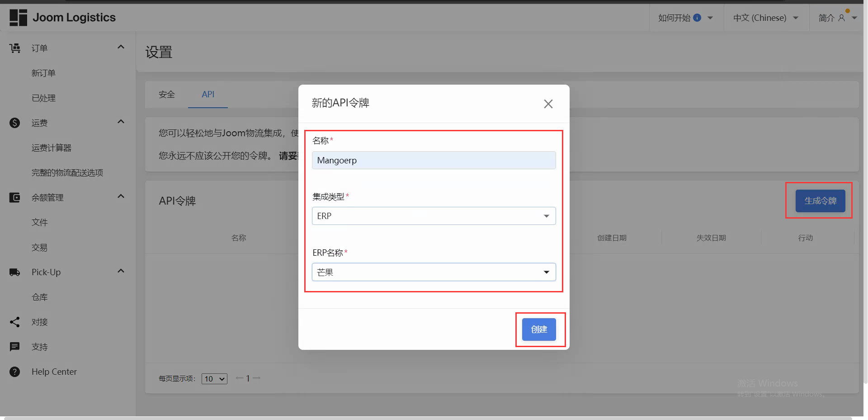Viewport: 868px width, 420px height.
Task: Switch to the 安全 tab
Action: coord(166,95)
